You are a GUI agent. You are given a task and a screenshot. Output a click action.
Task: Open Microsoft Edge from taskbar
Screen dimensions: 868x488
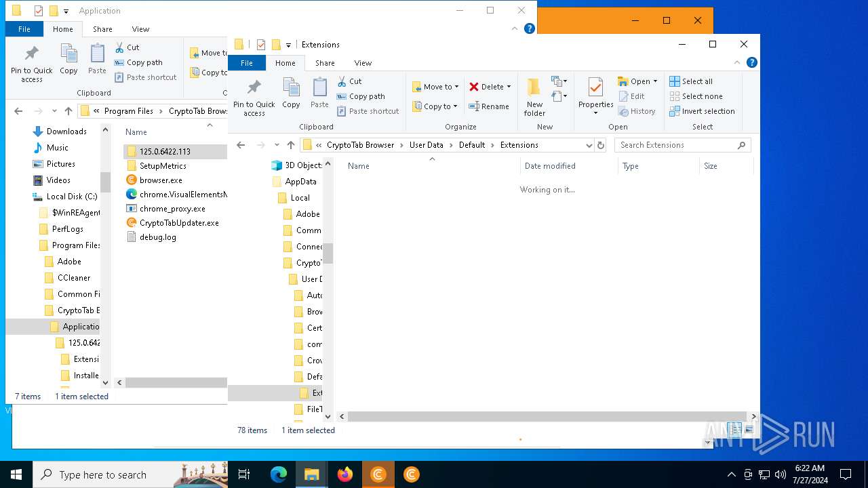click(x=279, y=474)
